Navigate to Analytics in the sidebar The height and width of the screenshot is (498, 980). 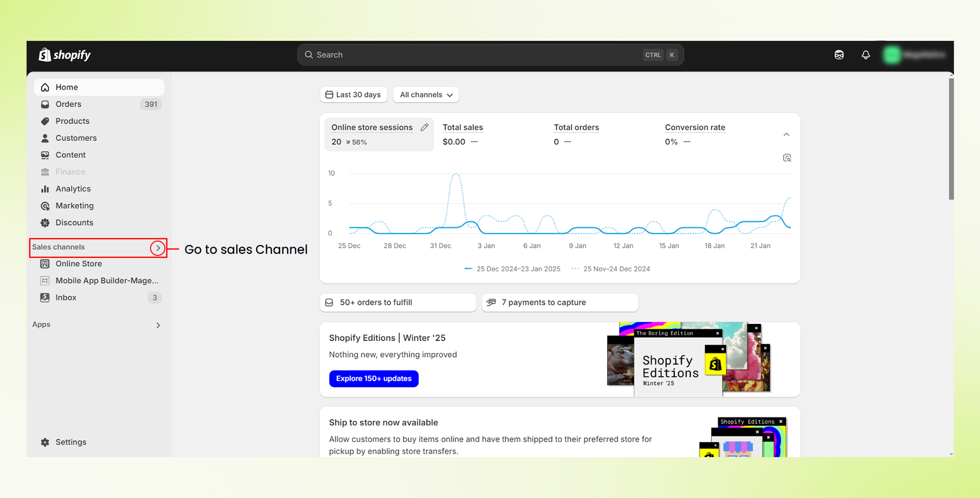[x=73, y=188]
